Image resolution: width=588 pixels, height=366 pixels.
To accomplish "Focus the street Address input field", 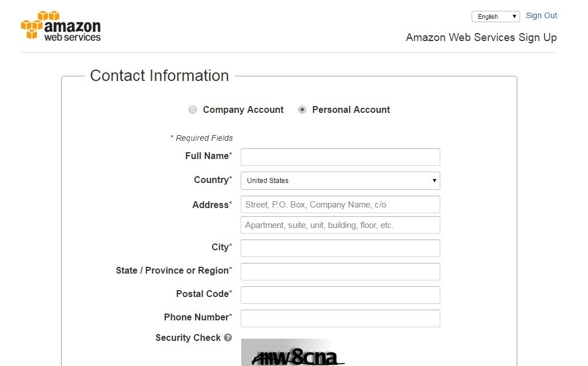I will click(x=340, y=205).
